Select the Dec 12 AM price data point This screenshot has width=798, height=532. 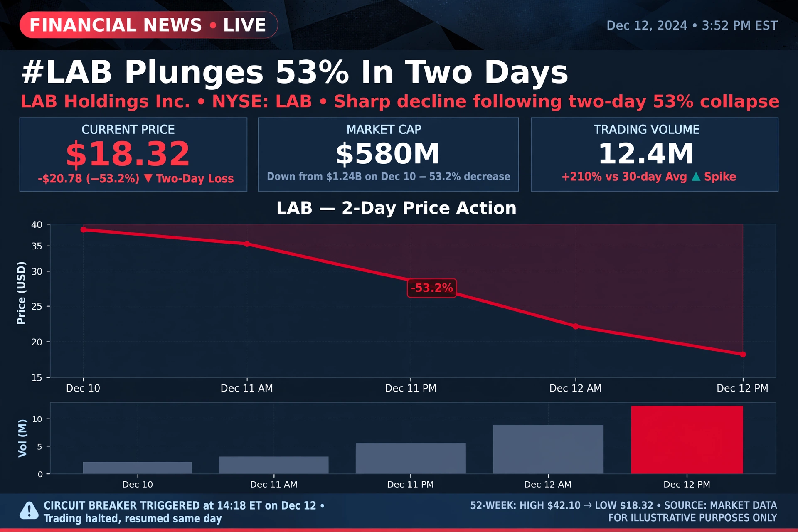click(576, 326)
